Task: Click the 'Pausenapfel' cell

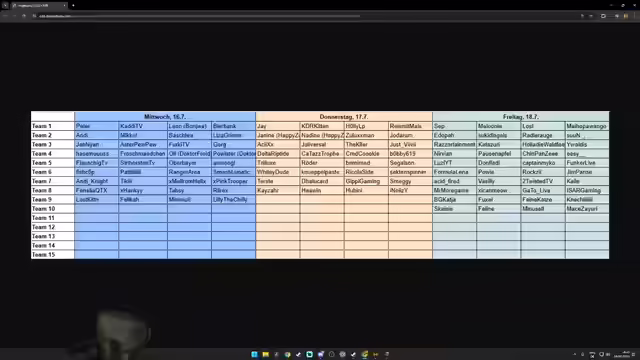Action: (499, 153)
